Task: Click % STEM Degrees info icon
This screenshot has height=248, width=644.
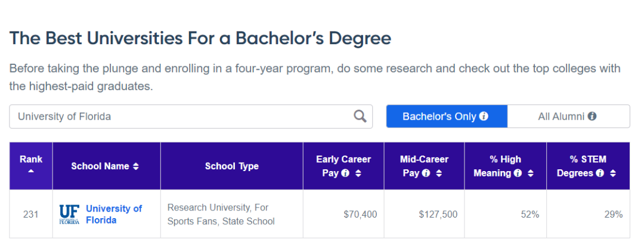Action: (600, 173)
